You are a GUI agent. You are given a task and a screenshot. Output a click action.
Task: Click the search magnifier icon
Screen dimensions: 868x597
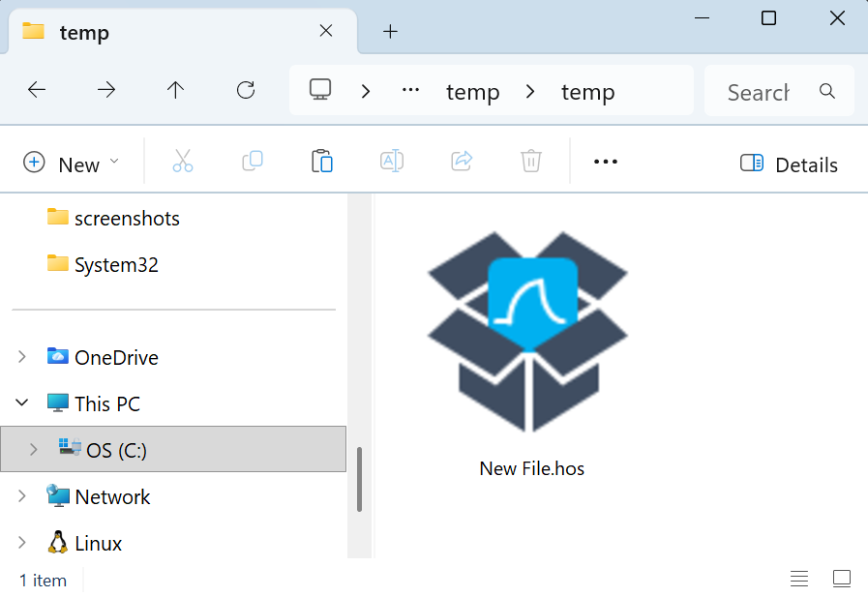click(x=827, y=91)
